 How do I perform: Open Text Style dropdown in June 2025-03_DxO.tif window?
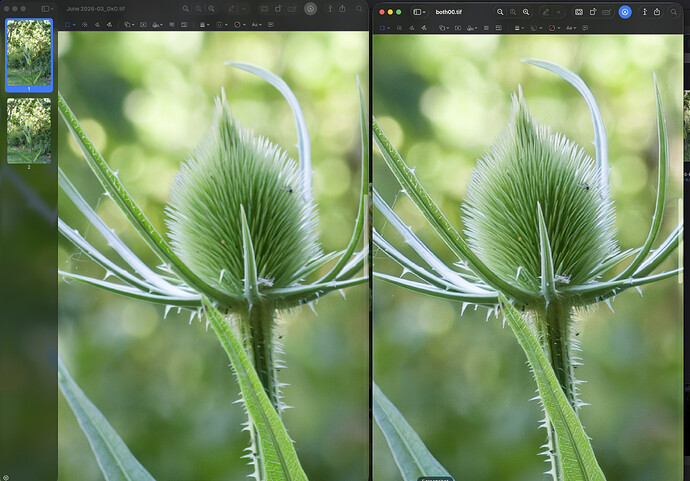(x=257, y=25)
